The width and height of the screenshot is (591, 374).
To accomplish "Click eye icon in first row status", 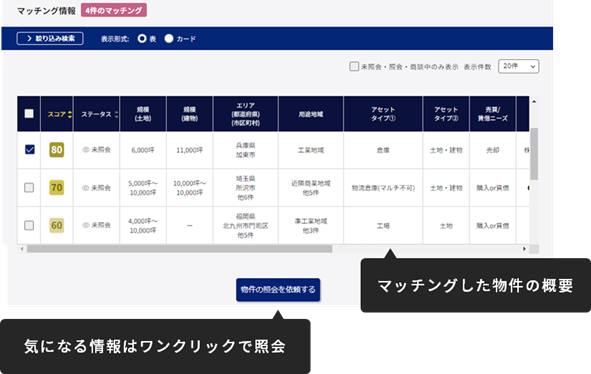I will coord(86,150).
